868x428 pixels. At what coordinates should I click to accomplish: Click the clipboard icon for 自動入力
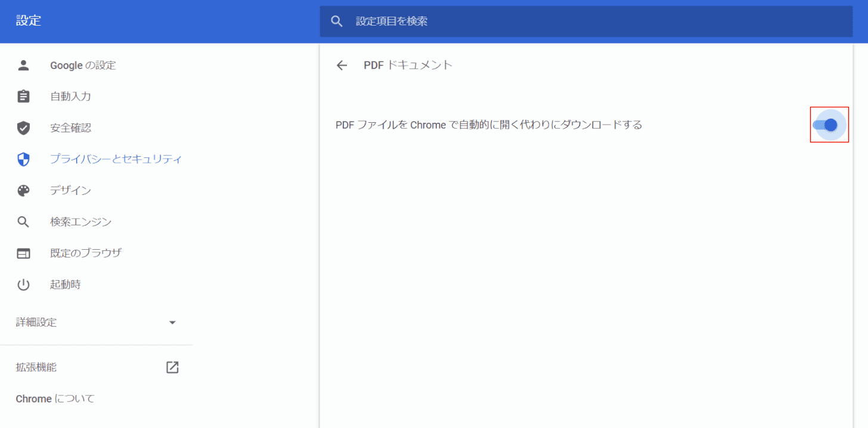coord(23,97)
